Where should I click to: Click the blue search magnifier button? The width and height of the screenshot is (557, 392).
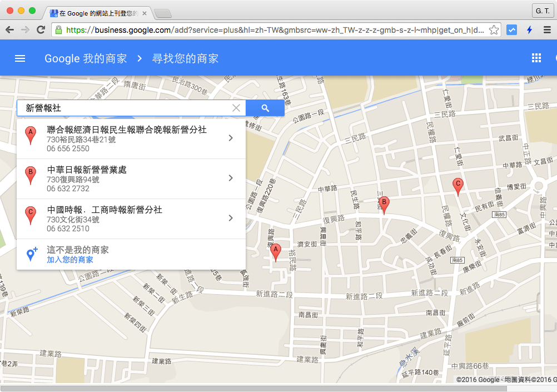(265, 108)
